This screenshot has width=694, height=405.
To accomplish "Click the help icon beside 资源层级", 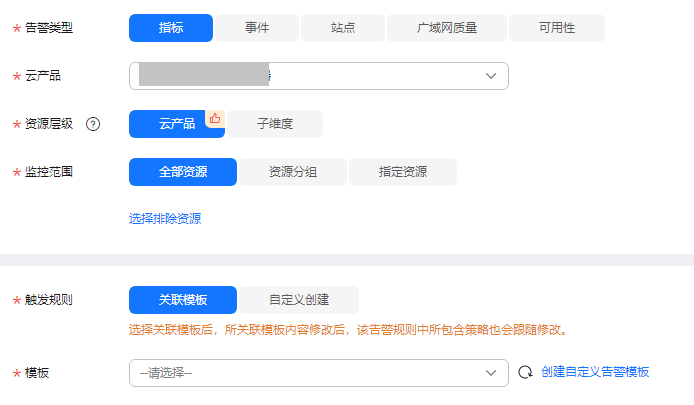I will pos(94,124).
